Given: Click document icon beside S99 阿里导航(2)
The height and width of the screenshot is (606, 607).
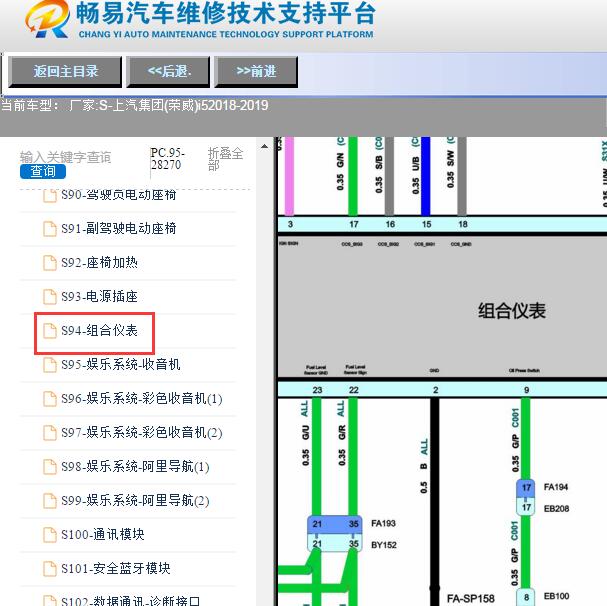Looking at the screenshot, I should click(x=50, y=501).
